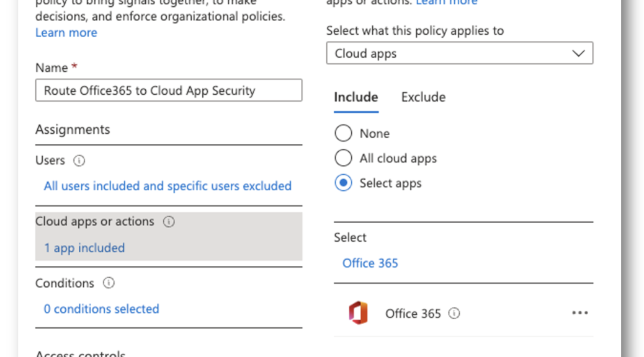The image size is (644, 357).
Task: Click the Conditions label
Action: pyautogui.click(x=65, y=283)
